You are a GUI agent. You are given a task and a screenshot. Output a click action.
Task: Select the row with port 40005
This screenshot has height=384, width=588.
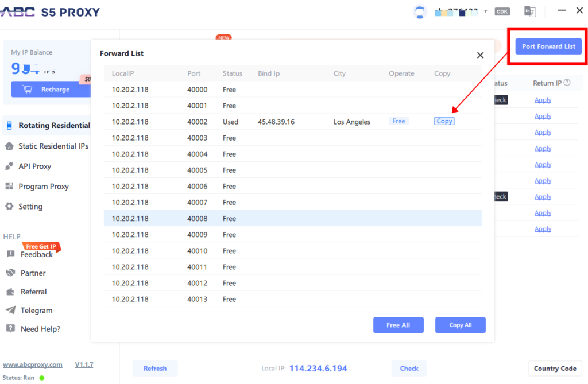click(292, 170)
